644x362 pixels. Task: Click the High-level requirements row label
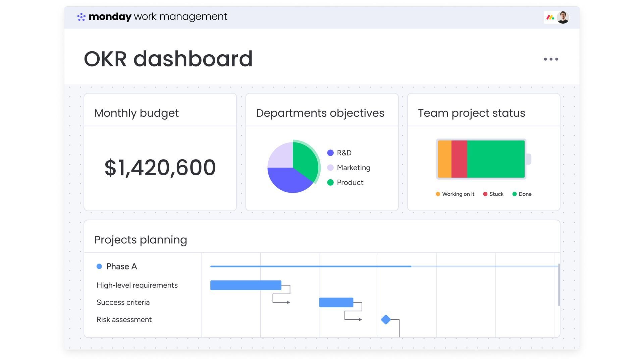137,285
